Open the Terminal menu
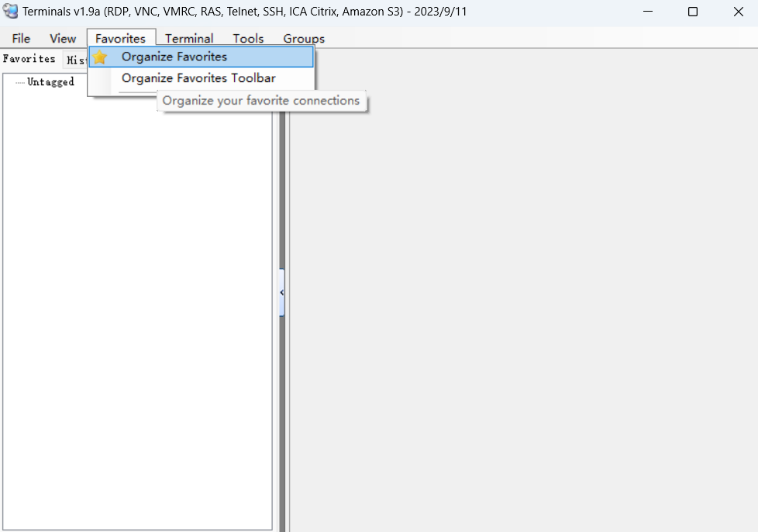This screenshot has width=758, height=532. 189,38
